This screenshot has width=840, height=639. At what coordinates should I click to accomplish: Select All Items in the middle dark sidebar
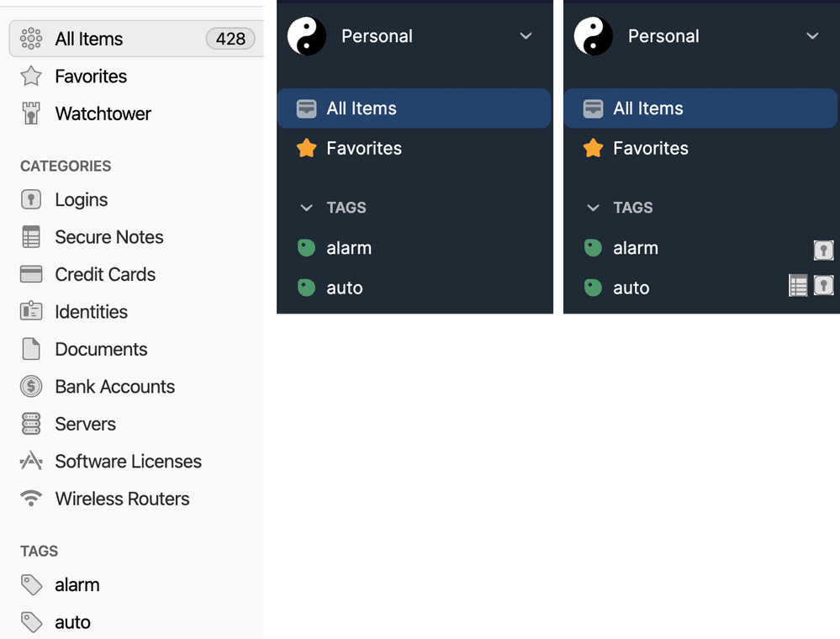pyautogui.click(x=362, y=108)
